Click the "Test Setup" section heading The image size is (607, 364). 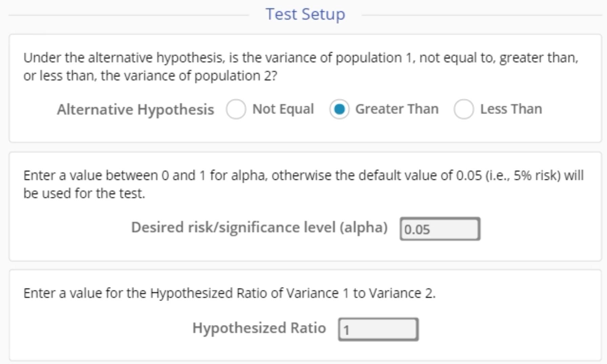coord(305,14)
